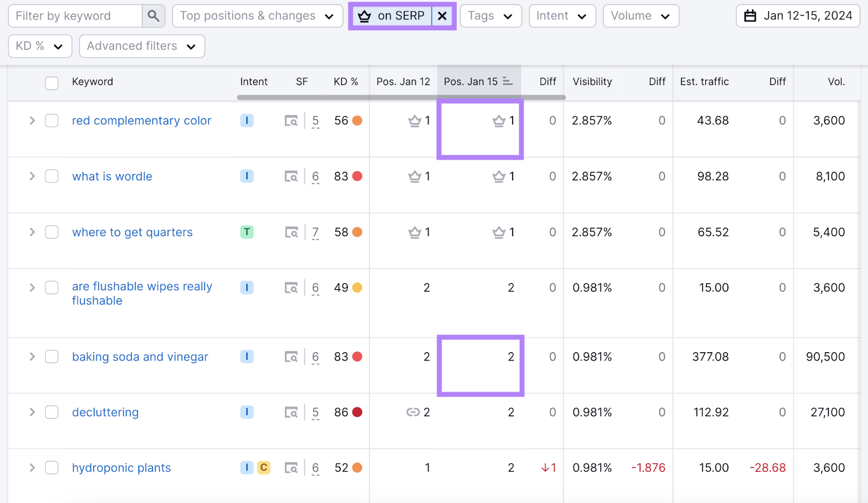
Task: Open the Top positions & changes dropdown
Action: [257, 16]
